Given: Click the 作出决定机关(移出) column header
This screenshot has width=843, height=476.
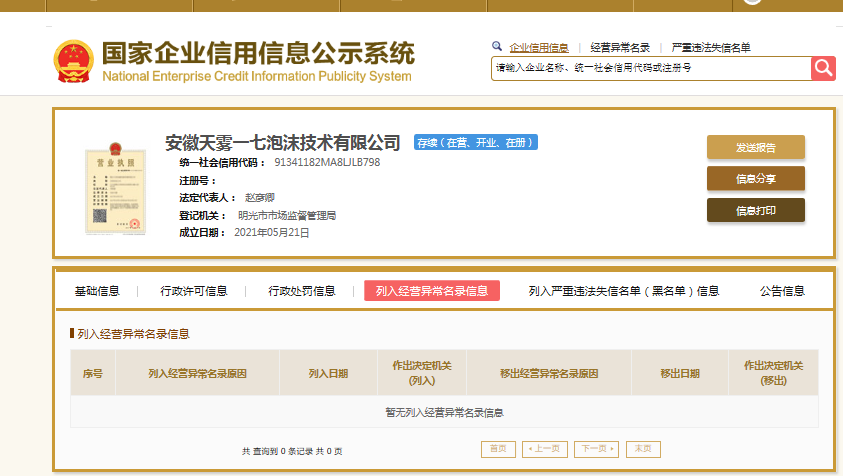Looking at the screenshot, I should (773, 373).
